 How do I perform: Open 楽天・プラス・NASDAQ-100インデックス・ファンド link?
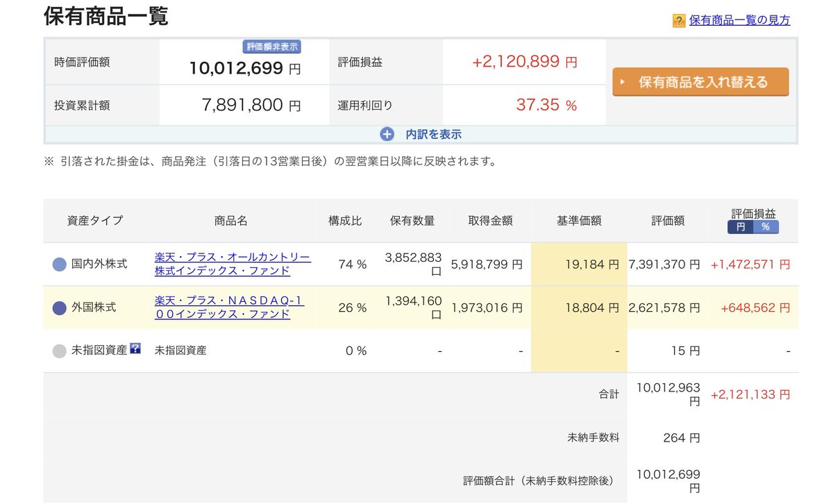pos(229,307)
